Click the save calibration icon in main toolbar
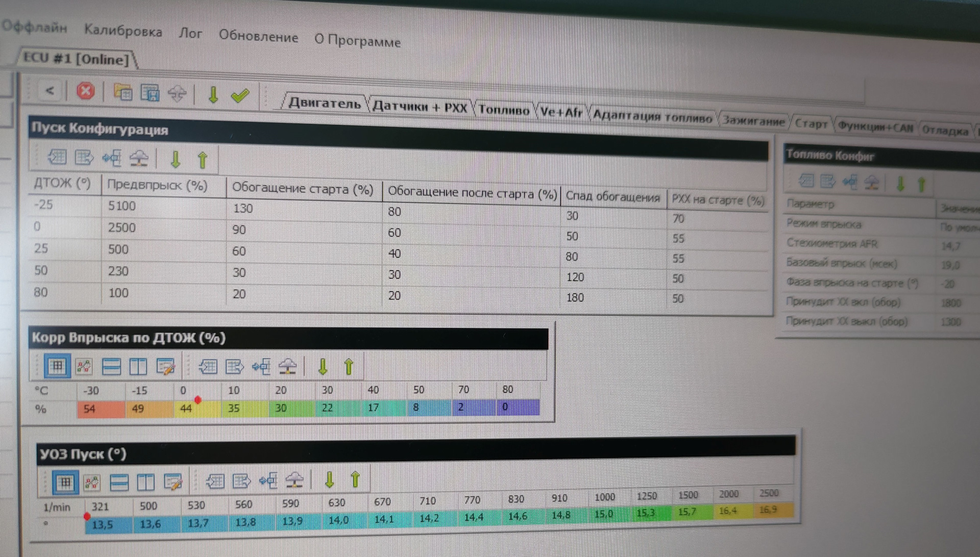The width and height of the screenshot is (980, 557). [x=150, y=93]
